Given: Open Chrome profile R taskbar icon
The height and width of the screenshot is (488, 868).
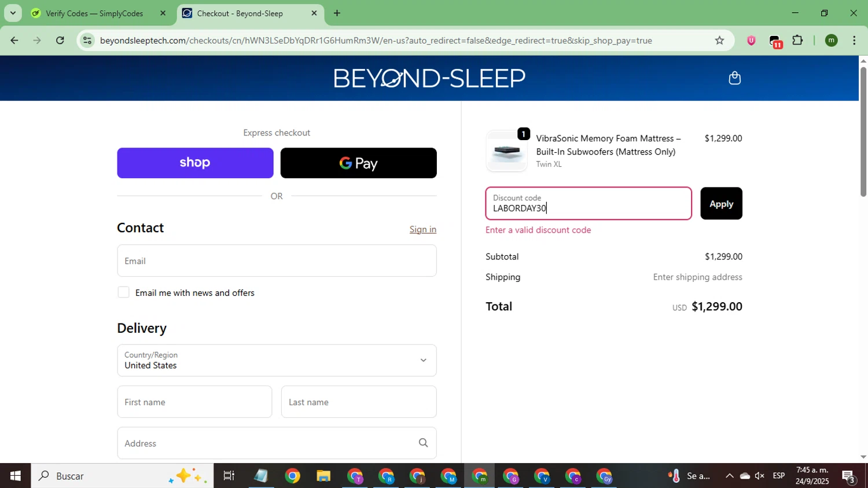Looking at the screenshot, I should point(386,476).
